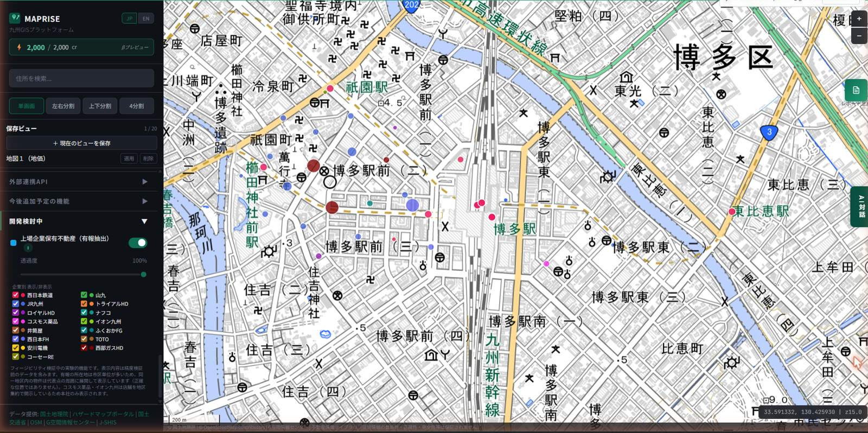The height and width of the screenshot is (433, 868).
Task: Click the info icon under 上場企業保有不動産
Action: [x=28, y=248]
